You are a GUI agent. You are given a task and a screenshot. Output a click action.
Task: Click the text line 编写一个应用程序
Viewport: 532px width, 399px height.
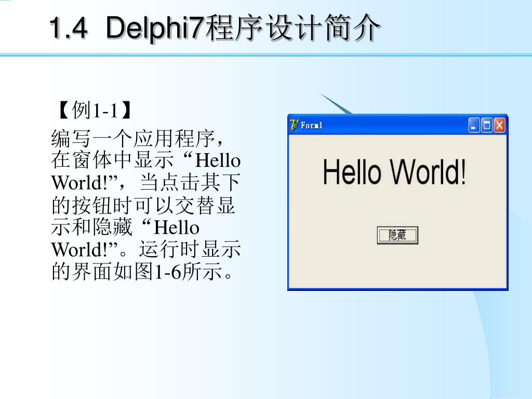tap(137, 138)
